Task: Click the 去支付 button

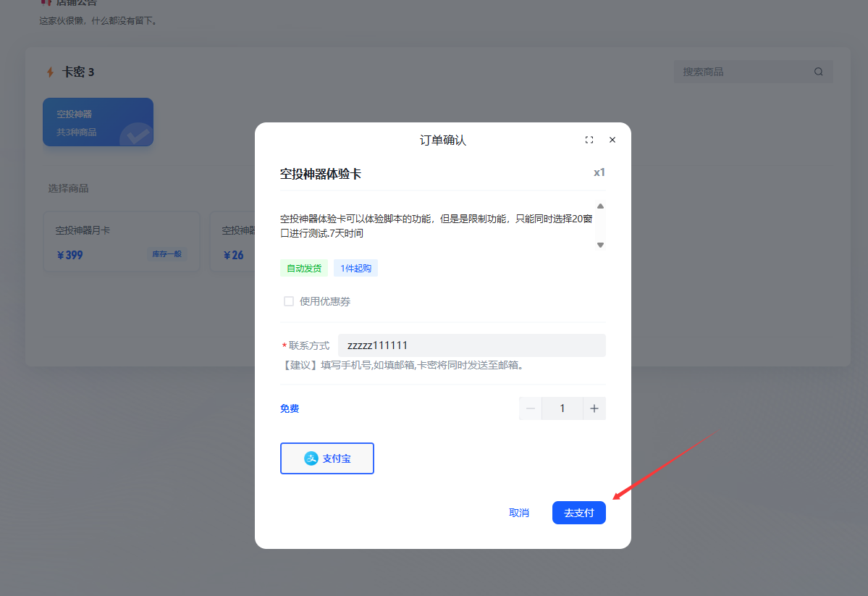Action: coord(578,513)
